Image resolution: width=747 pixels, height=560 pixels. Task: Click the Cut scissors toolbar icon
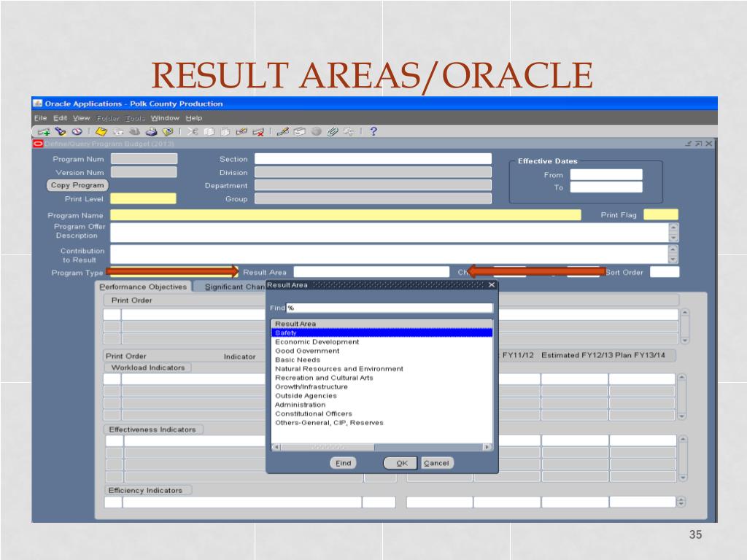pyautogui.click(x=193, y=132)
